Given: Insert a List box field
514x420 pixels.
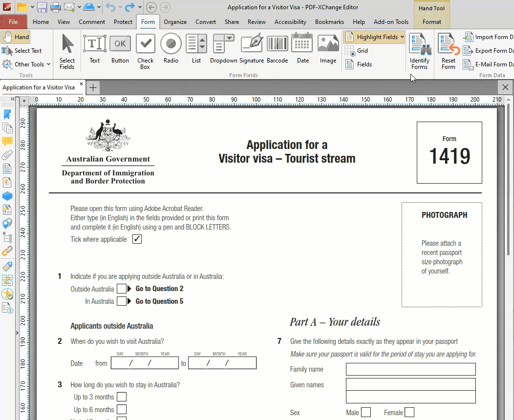Looking at the screenshot, I should coord(196,49).
